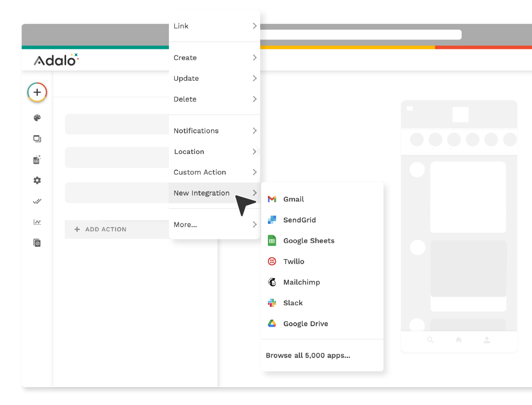The width and height of the screenshot is (532, 405).
Task: Expand the Location submenu arrow
Action: tap(254, 152)
